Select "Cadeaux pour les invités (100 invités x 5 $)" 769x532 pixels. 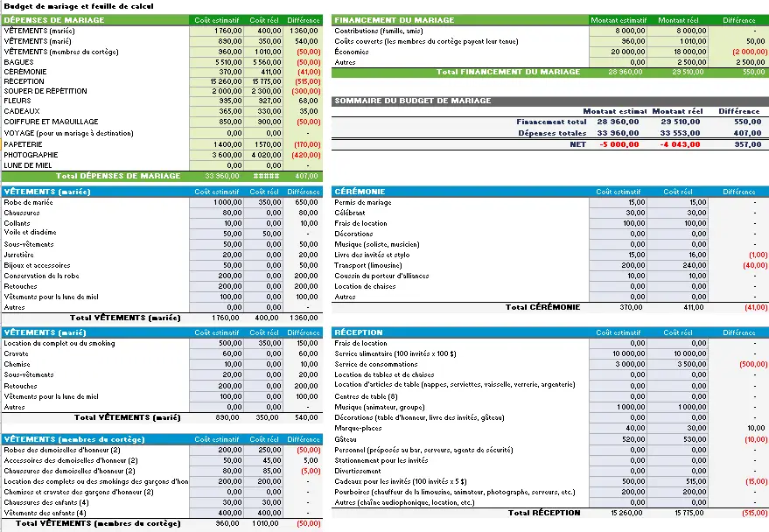coord(401,482)
